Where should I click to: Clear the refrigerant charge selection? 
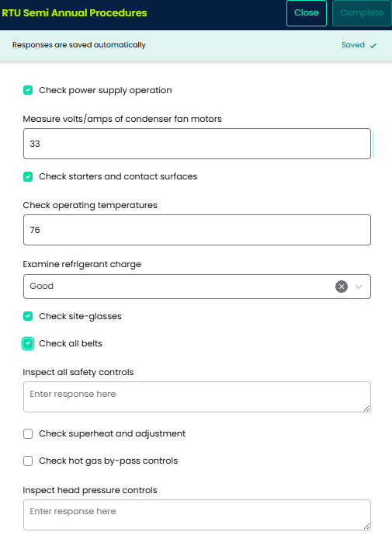point(342,287)
